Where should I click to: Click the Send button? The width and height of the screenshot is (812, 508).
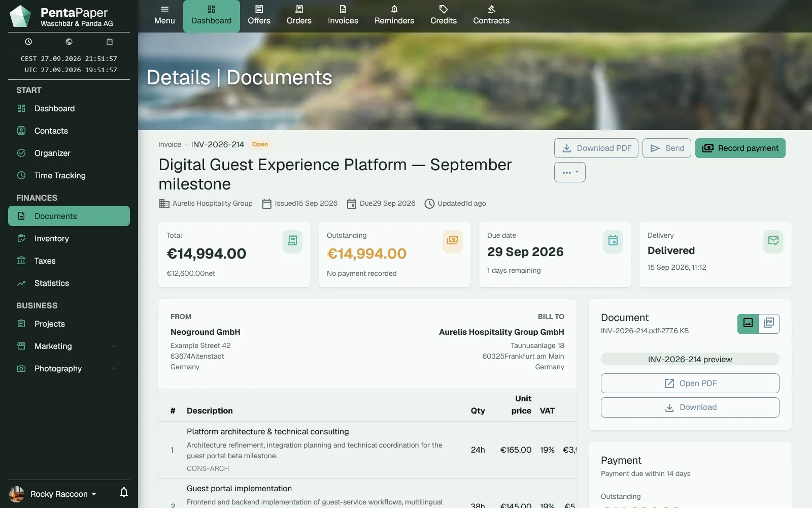[x=667, y=148]
